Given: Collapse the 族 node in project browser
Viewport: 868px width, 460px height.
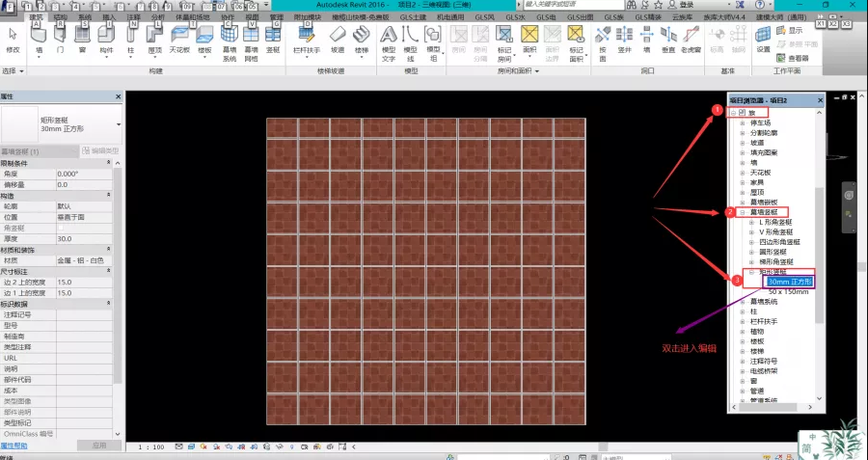Looking at the screenshot, I should [x=732, y=113].
